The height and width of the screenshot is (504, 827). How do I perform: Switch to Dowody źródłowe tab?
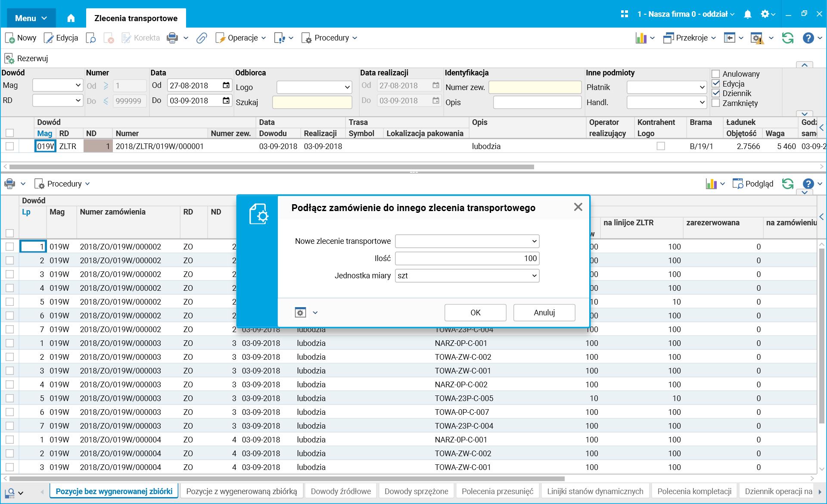coord(341,491)
